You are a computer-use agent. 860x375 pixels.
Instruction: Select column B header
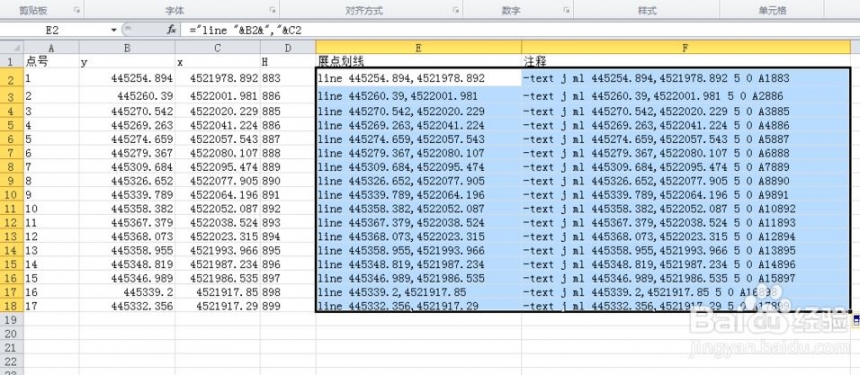(127, 47)
